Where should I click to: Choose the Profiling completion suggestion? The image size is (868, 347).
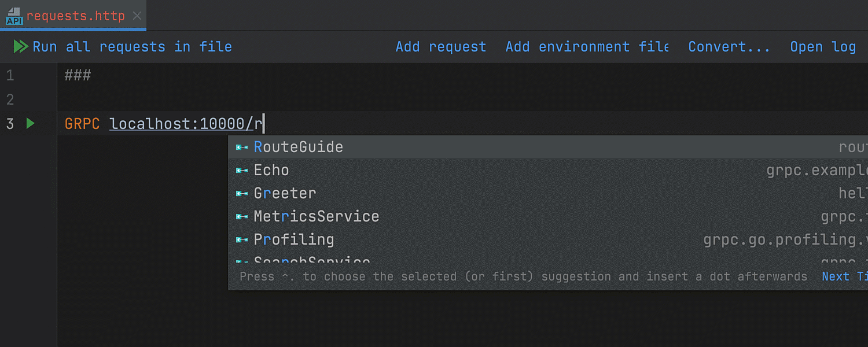294,240
